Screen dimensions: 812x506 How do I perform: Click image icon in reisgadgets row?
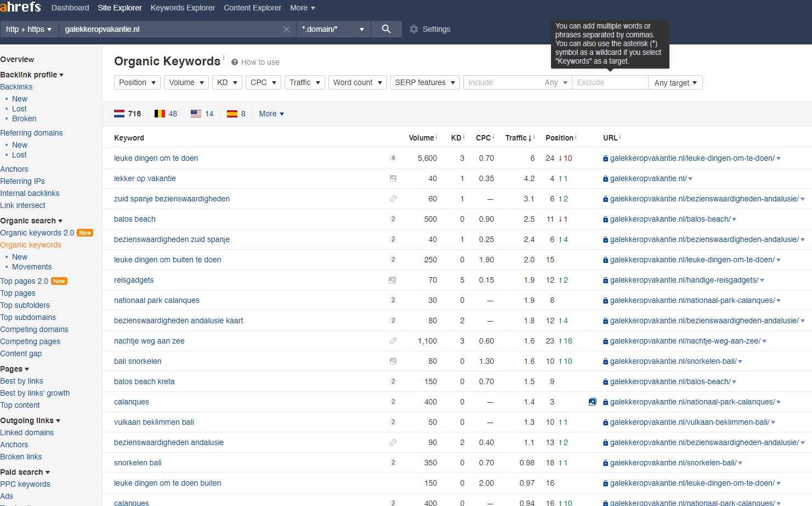click(393, 280)
